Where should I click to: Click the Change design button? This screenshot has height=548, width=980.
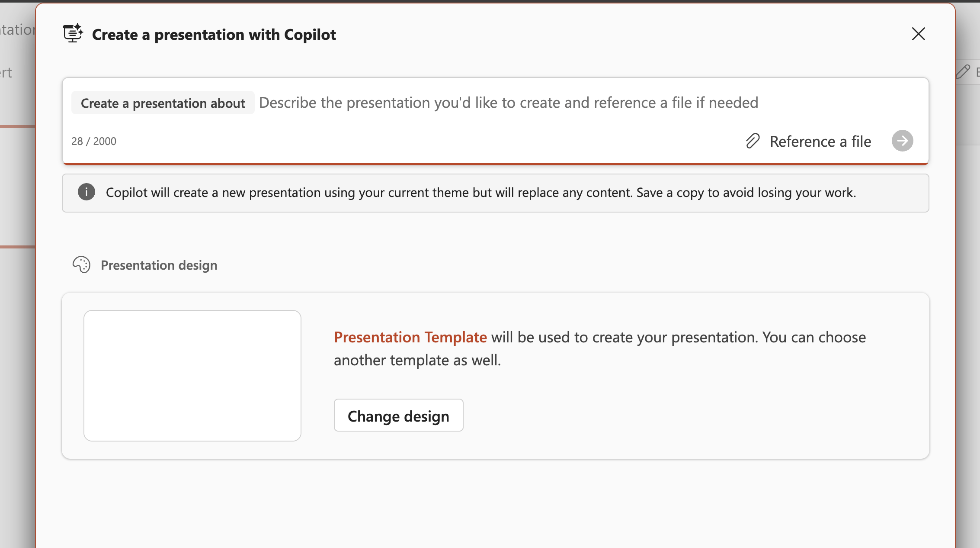coord(398,415)
